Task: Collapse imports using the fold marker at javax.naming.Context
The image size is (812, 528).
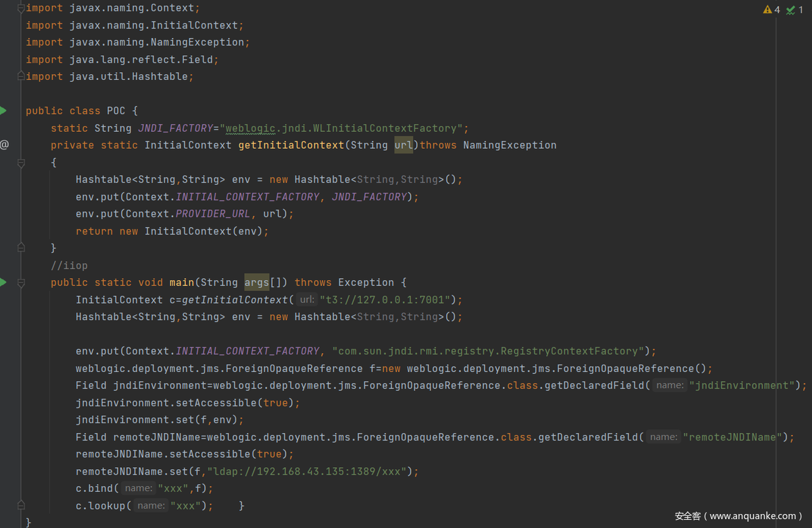Action: [21, 8]
